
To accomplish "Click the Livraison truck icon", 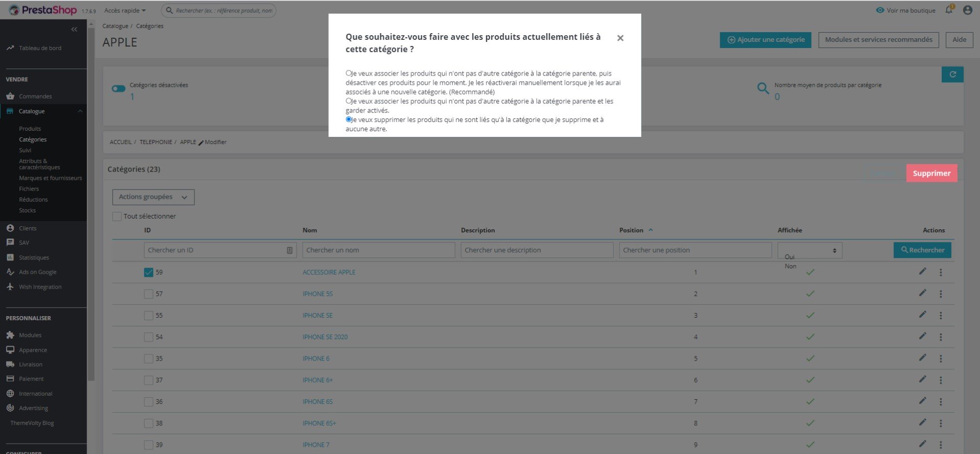I will coord(10,365).
